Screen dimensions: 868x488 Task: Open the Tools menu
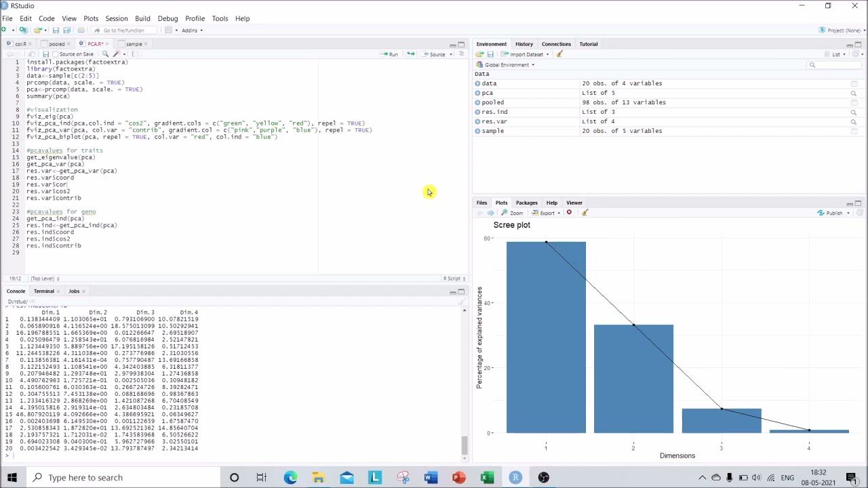pyautogui.click(x=220, y=18)
